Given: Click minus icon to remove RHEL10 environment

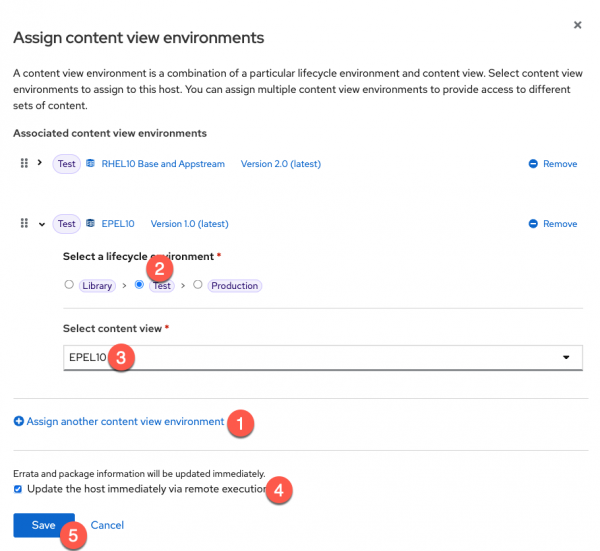Looking at the screenshot, I should pyautogui.click(x=533, y=164).
